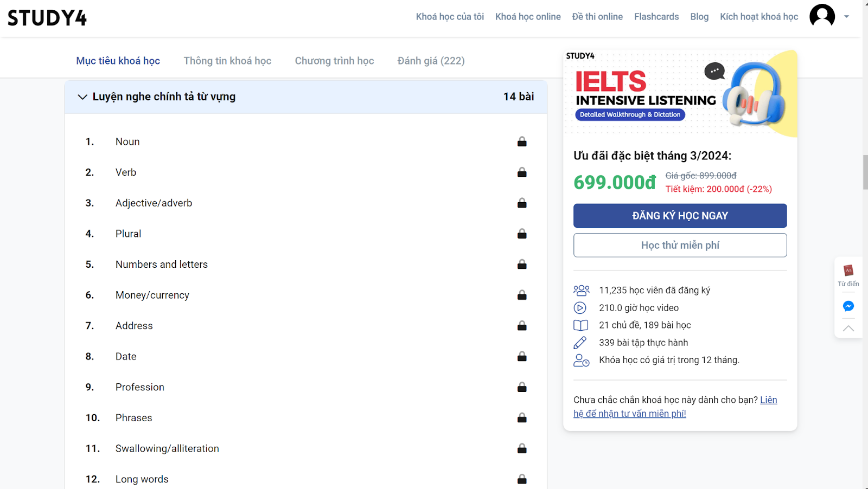
Task: Collapse the Luyện nghe chính tả từ vựng section
Action: [82, 97]
